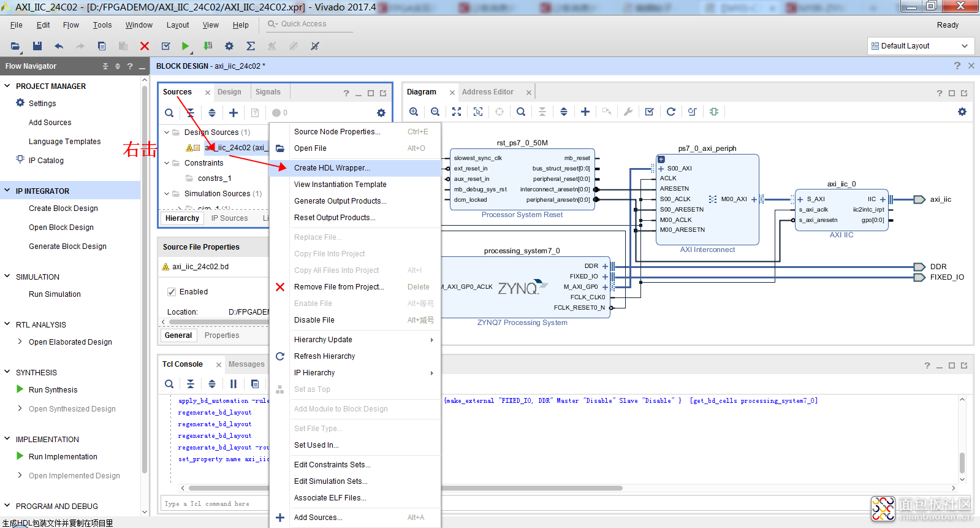The width and height of the screenshot is (980, 528).
Task: Open Sources panel settings gear
Action: click(381, 113)
